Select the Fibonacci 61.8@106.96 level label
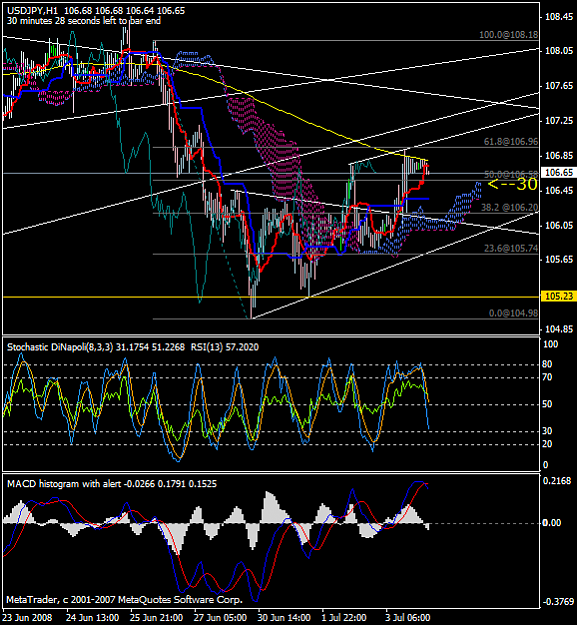This screenshot has width=577, height=625. pyautogui.click(x=511, y=142)
